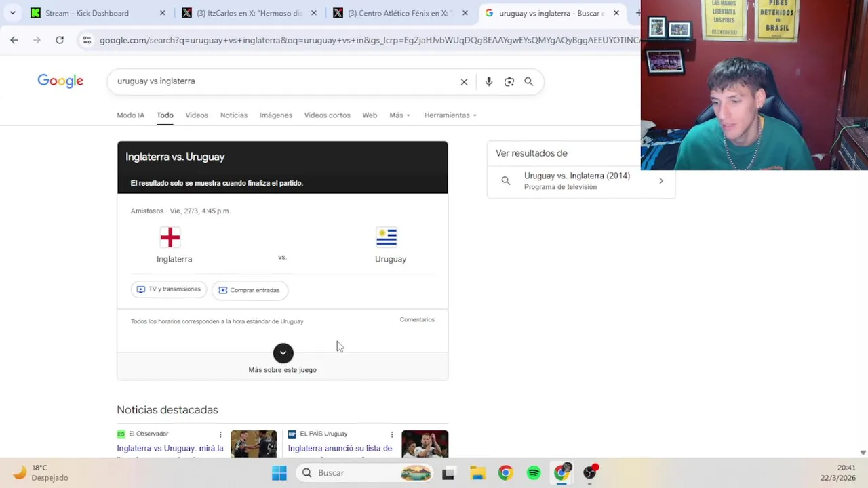Screen dimensions: 868x488
Task: Open Comentarios feedback link
Action: 417,319
